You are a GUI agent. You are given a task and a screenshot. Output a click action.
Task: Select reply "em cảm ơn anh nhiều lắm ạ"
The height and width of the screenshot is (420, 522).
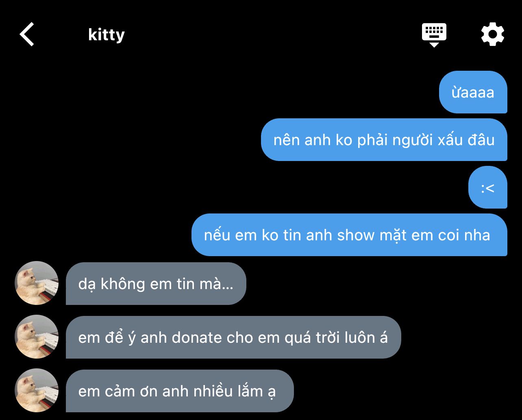click(180, 391)
